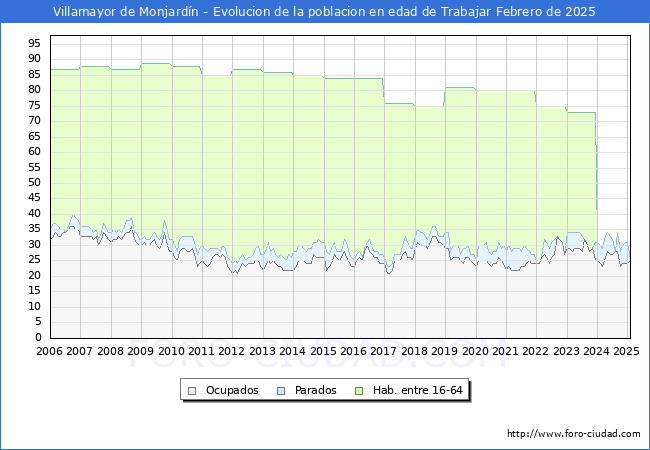Click the 70 y-axis value
Screen dimensions: 650x450
(x=34, y=121)
